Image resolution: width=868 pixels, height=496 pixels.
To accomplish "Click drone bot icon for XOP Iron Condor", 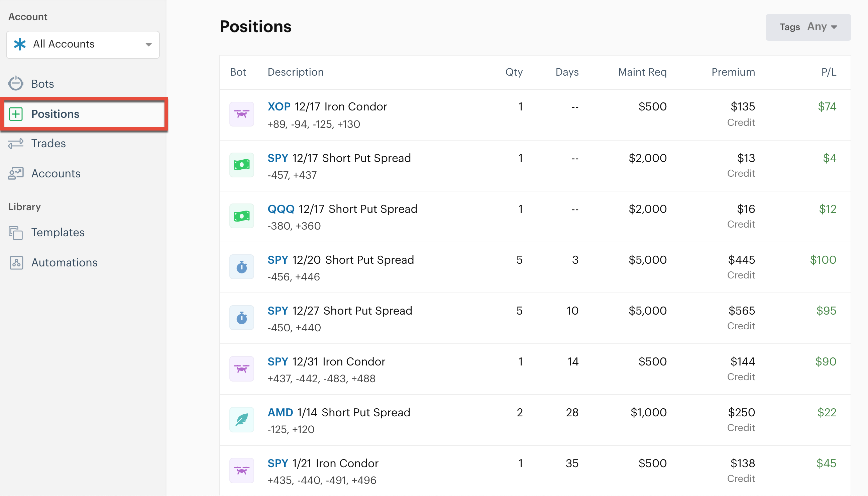I will tap(242, 114).
